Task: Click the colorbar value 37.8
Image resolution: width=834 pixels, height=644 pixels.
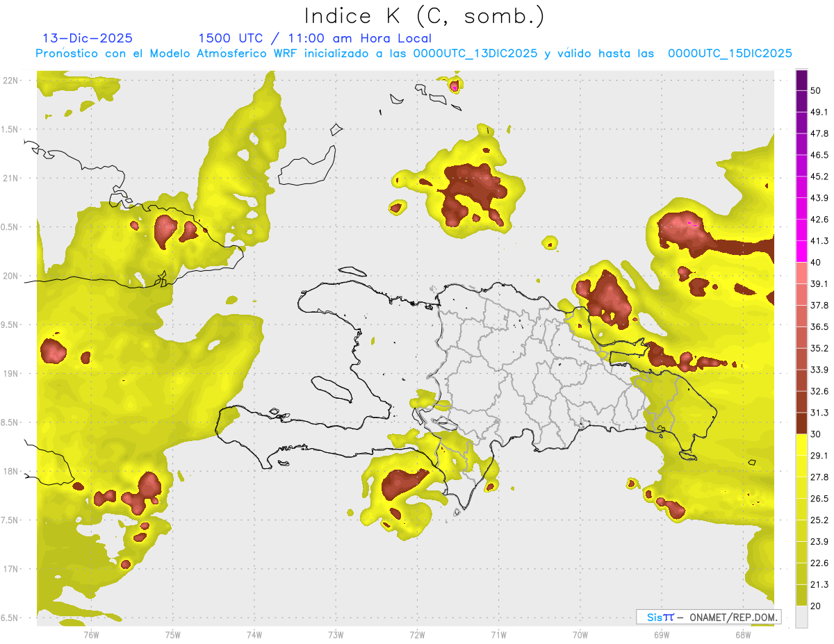Action: 820,305
